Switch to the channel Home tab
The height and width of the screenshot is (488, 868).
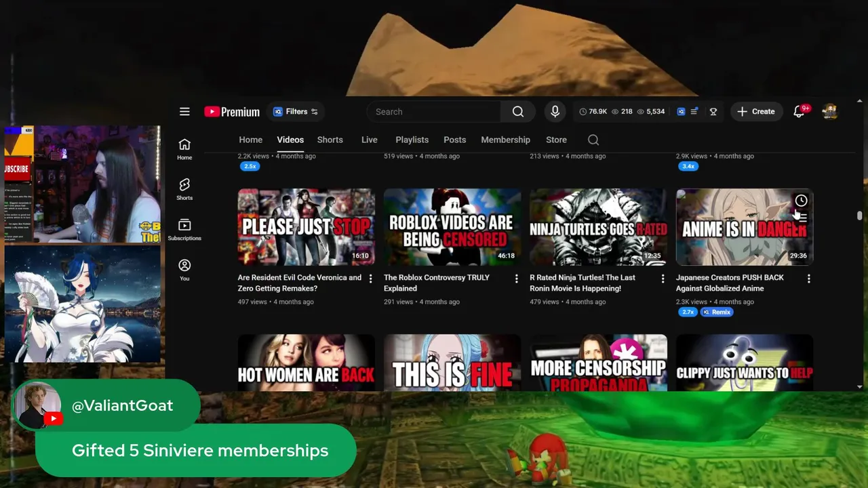tap(250, 140)
